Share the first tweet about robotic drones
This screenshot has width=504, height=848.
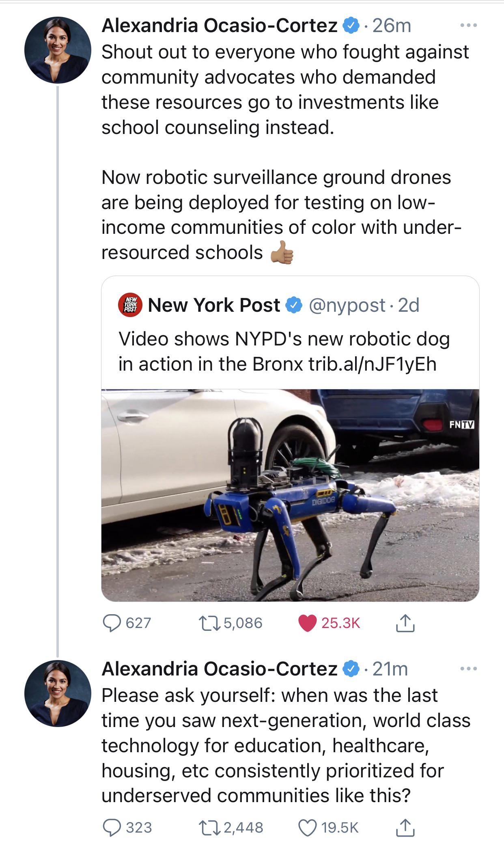[x=405, y=623]
